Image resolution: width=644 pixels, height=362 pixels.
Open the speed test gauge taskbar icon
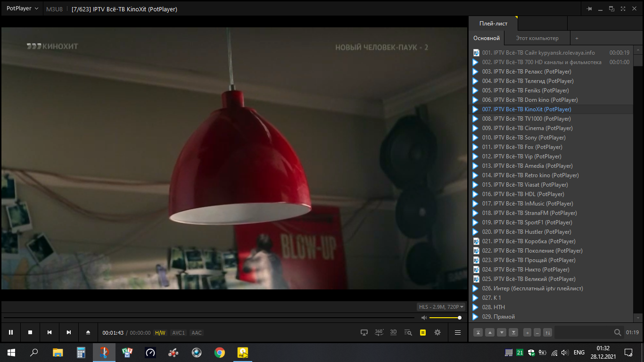pos(150,352)
